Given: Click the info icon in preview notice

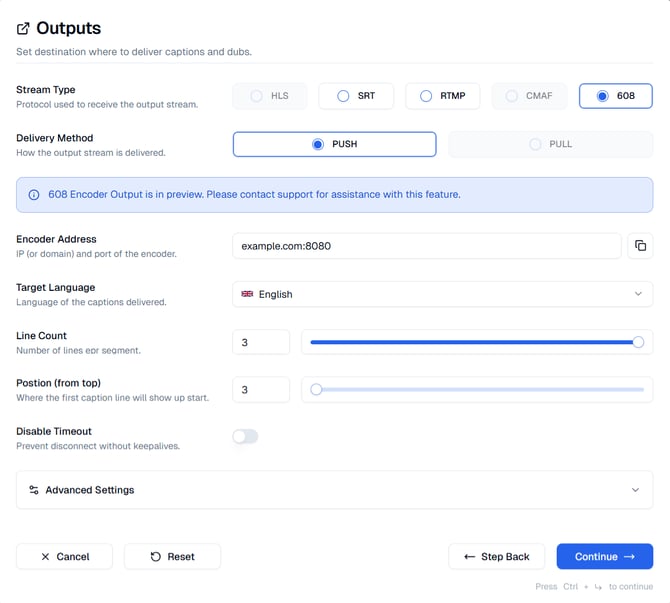Looking at the screenshot, I should (x=34, y=195).
